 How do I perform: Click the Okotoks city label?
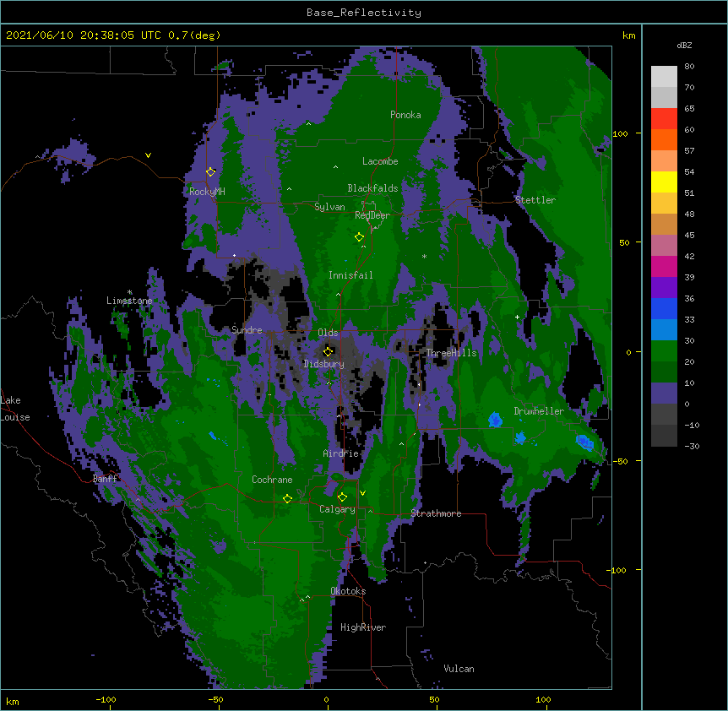(348, 591)
